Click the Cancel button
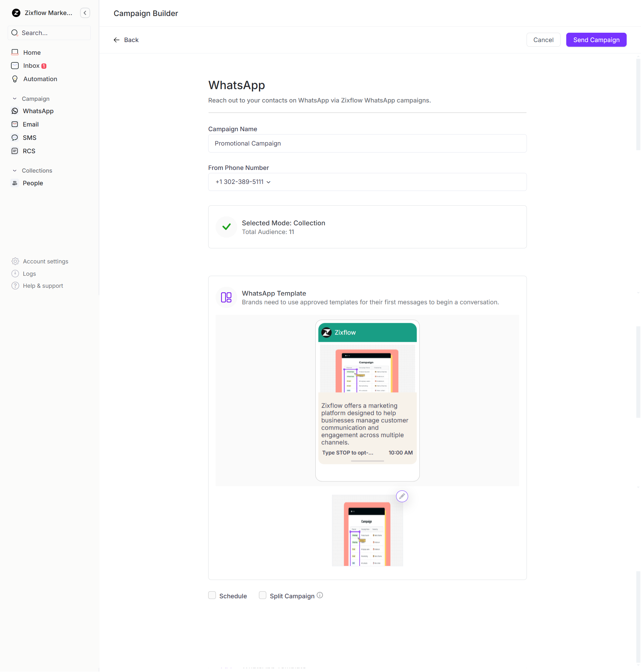The width and height of the screenshot is (641, 672). pyautogui.click(x=543, y=40)
